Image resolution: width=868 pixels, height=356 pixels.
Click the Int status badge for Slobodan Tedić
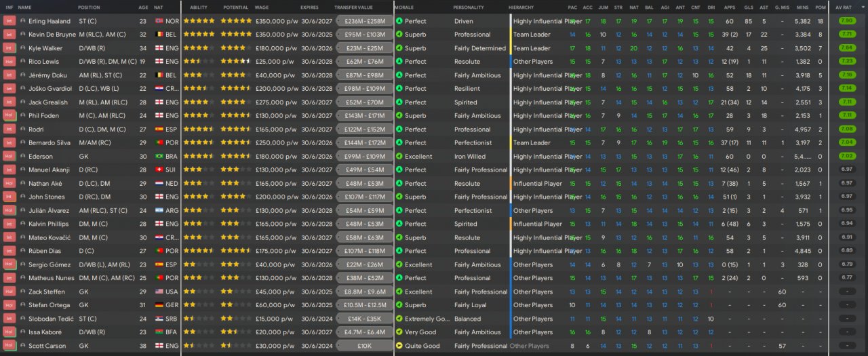click(9, 319)
